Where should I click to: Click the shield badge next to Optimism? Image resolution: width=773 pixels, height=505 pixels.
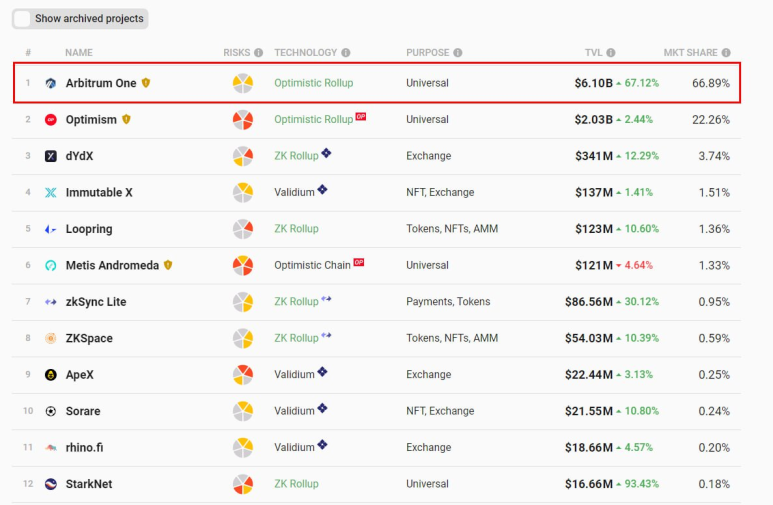126,119
